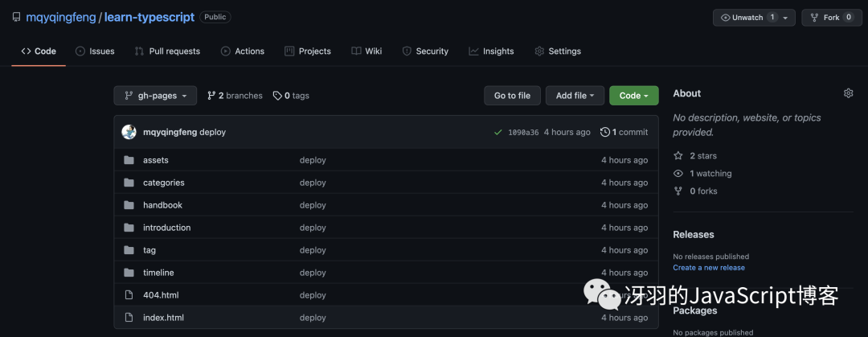
Task: Open the timeline folder
Action: pyautogui.click(x=158, y=273)
